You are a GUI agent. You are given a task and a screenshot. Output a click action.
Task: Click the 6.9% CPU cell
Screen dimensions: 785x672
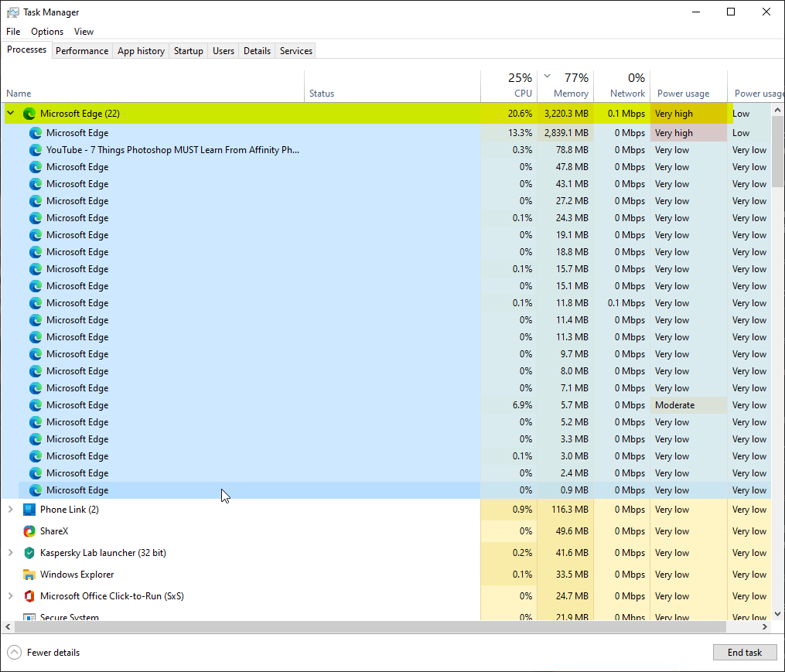(509, 405)
